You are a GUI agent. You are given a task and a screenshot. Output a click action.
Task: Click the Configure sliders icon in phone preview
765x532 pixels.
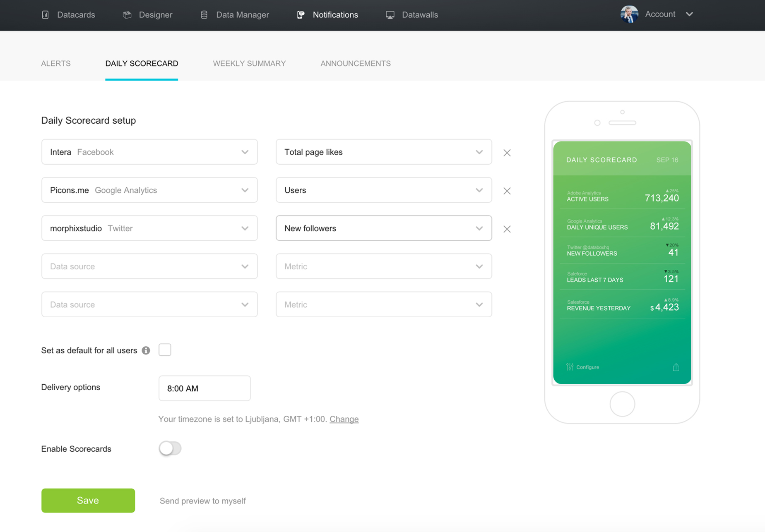569,367
